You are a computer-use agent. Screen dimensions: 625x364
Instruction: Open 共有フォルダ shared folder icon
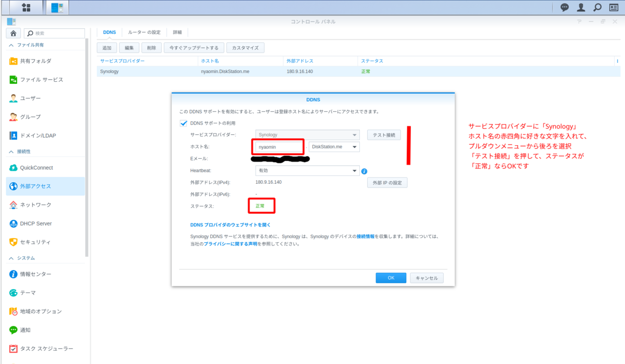coord(14,61)
